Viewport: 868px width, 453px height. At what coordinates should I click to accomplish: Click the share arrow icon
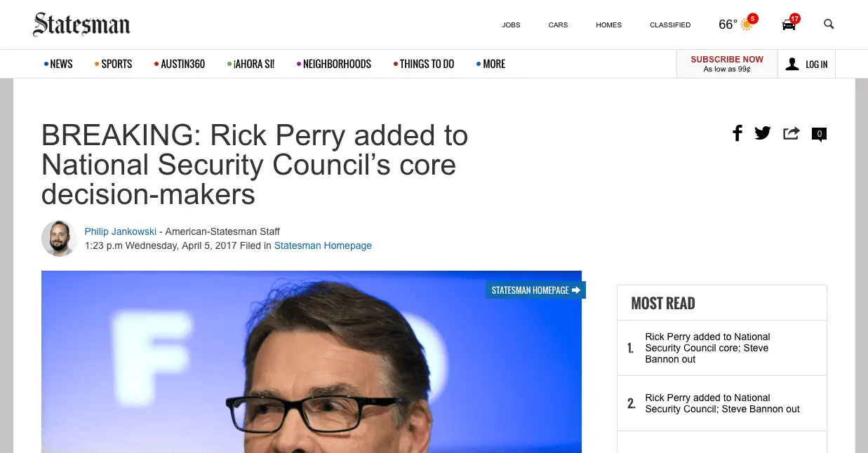[792, 133]
